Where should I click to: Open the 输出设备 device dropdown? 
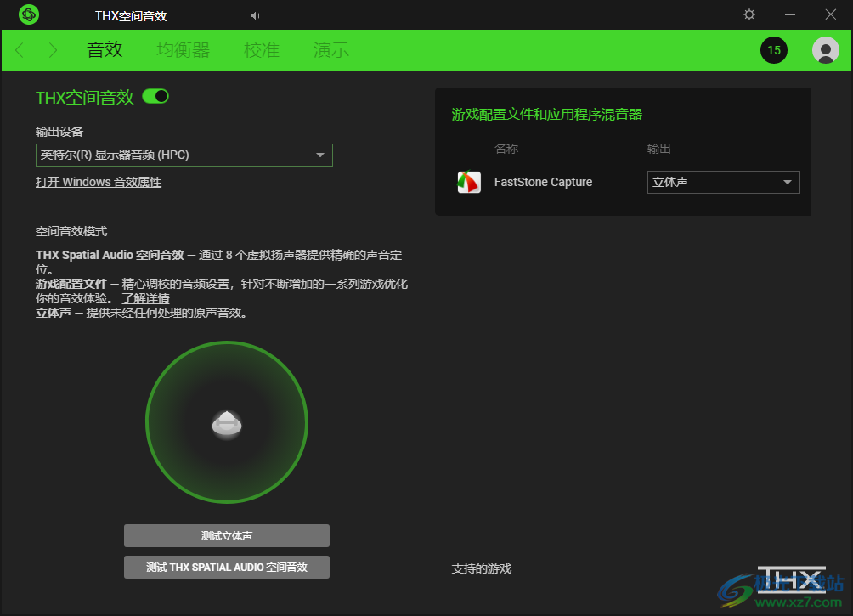184,155
